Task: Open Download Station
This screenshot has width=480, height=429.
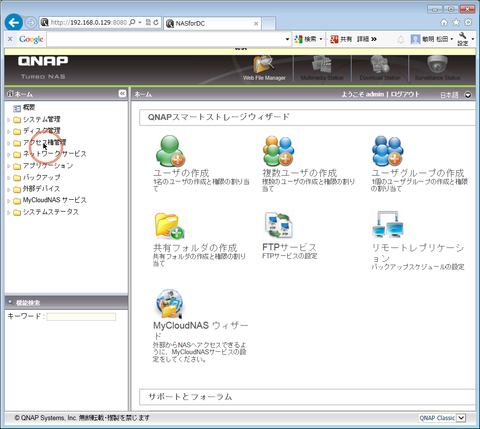Action: pos(380,68)
